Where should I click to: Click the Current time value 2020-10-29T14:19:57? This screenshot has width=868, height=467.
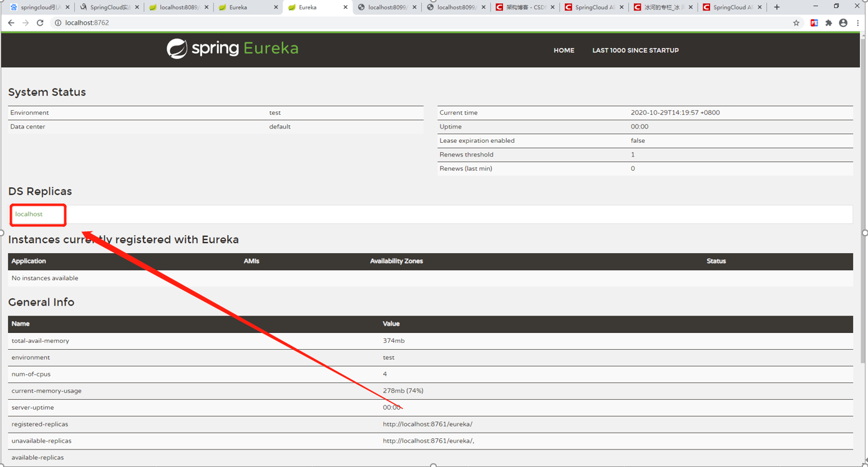coord(675,113)
